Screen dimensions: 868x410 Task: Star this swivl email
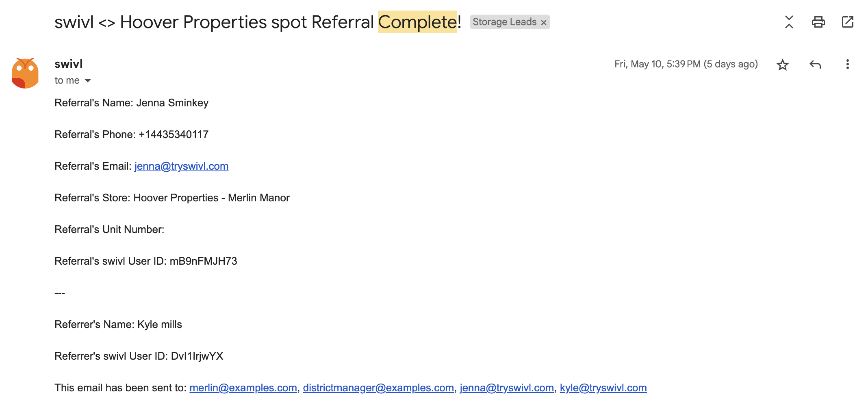coord(782,65)
